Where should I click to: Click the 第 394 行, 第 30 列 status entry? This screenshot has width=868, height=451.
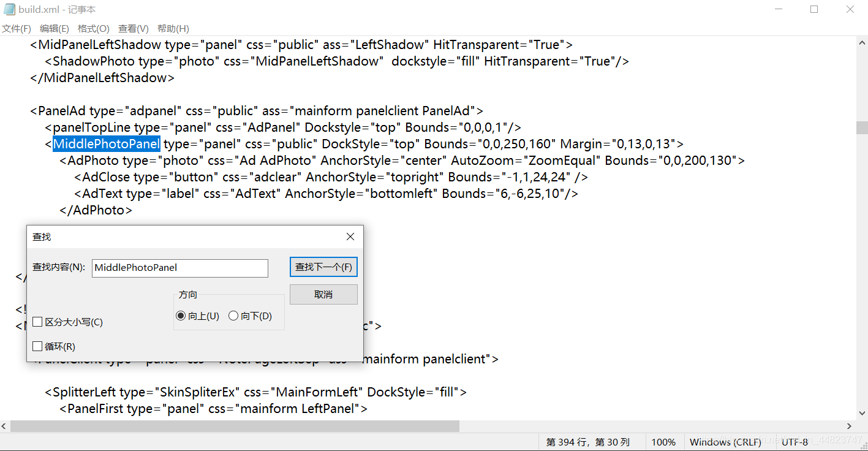pos(587,442)
